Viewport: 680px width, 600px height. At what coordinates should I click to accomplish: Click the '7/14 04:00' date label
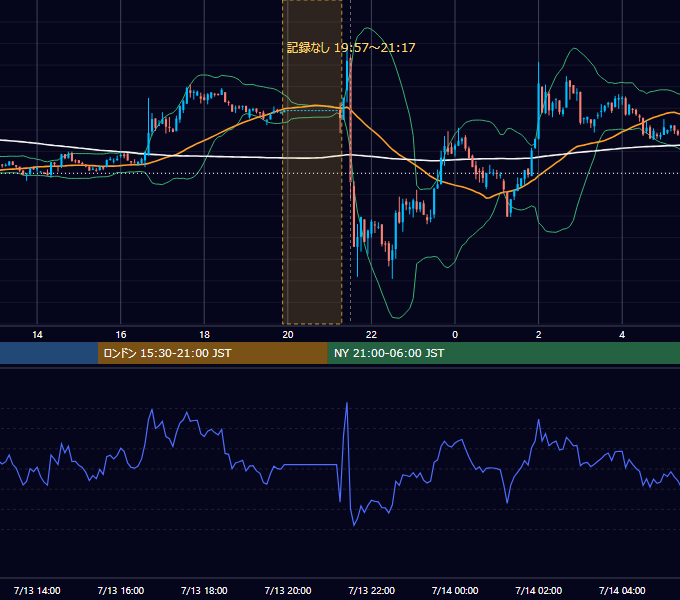[x=622, y=590]
